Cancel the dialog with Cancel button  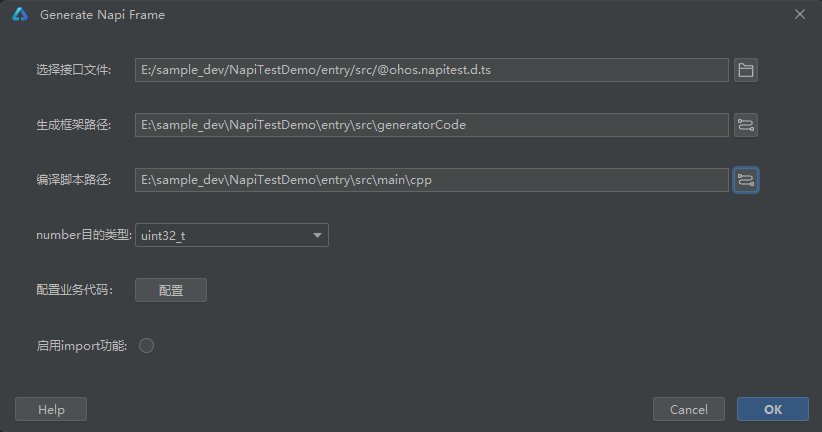pyautogui.click(x=688, y=409)
